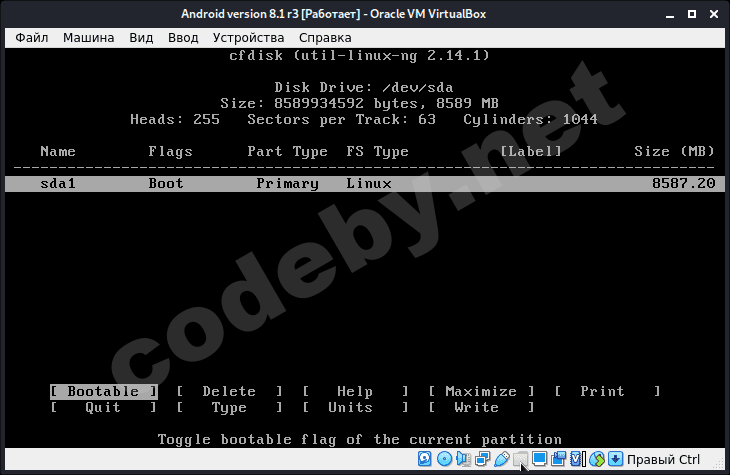Click the network adapters status icon
The height and width of the screenshot is (475, 730).
click(483, 459)
